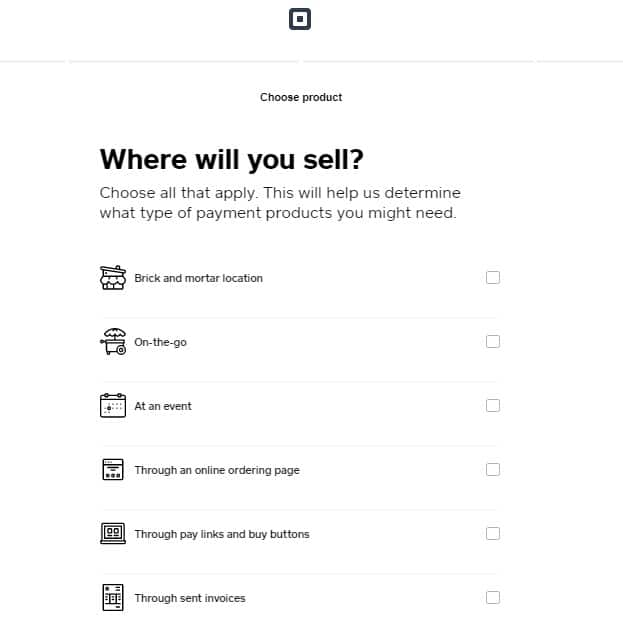Click the sent invoices document icon
This screenshot has height=633, width=623.
tap(113, 597)
